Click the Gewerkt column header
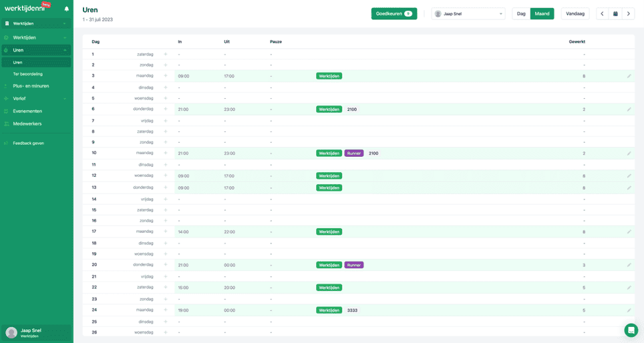The width and height of the screenshot is (644, 343). pos(577,41)
